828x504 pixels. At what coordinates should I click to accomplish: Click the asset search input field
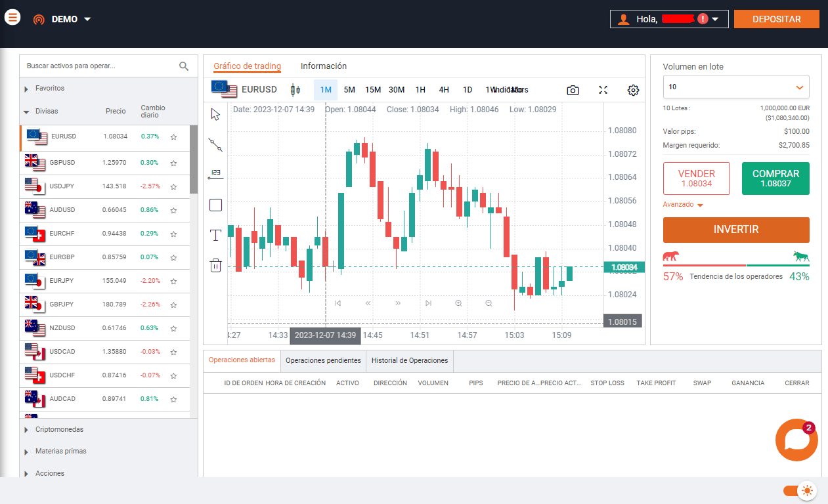pos(98,66)
